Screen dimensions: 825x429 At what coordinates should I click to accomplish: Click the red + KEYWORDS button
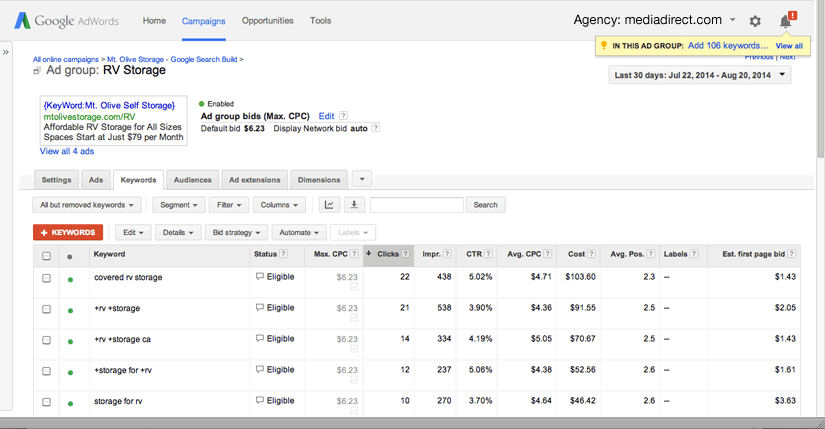[x=68, y=232]
